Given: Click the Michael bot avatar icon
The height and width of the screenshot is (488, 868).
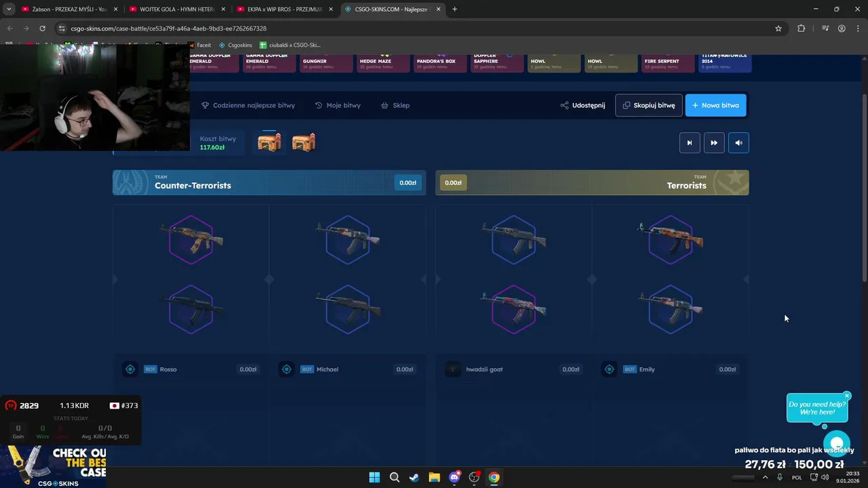Looking at the screenshot, I should coord(287,369).
